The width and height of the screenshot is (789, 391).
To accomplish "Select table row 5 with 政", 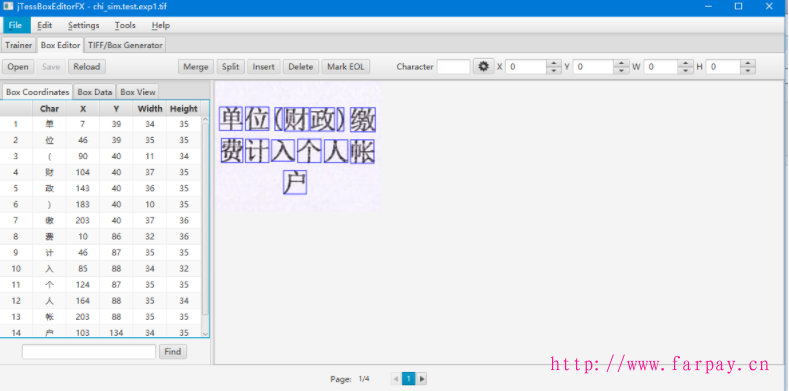I will [100, 188].
